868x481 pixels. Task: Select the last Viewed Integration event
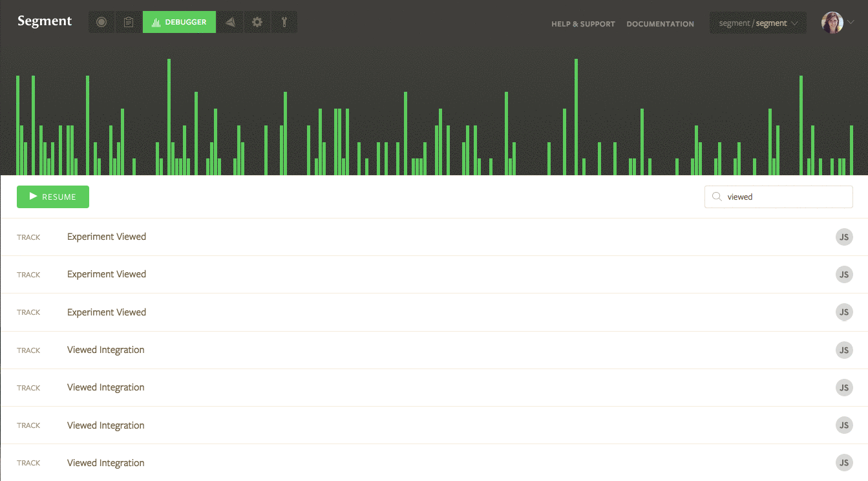(434, 463)
